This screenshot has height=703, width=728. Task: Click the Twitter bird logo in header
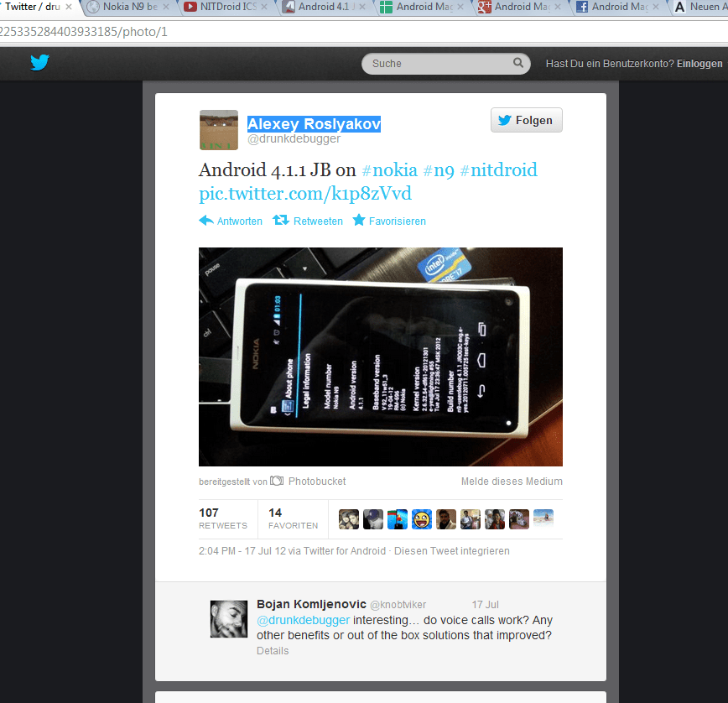pyautogui.click(x=40, y=62)
